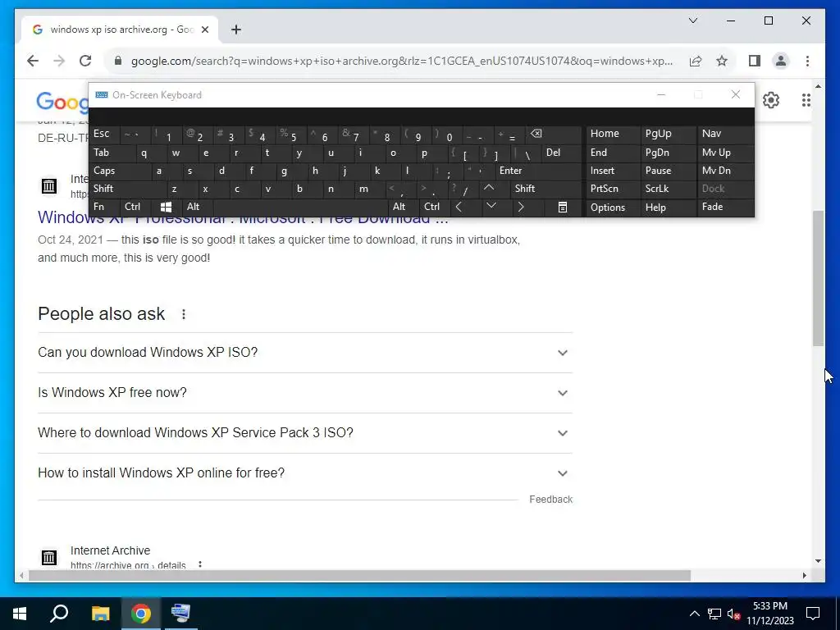Go back with the Chrome back arrow
Viewport: 840px width, 630px height.
pos(33,61)
